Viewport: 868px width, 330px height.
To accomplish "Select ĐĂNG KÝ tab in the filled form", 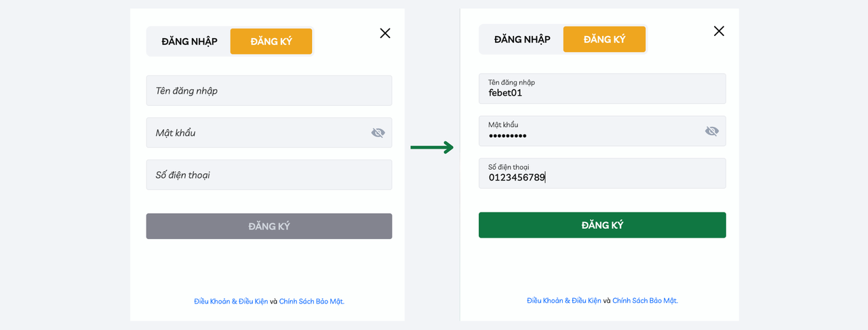I will (604, 39).
